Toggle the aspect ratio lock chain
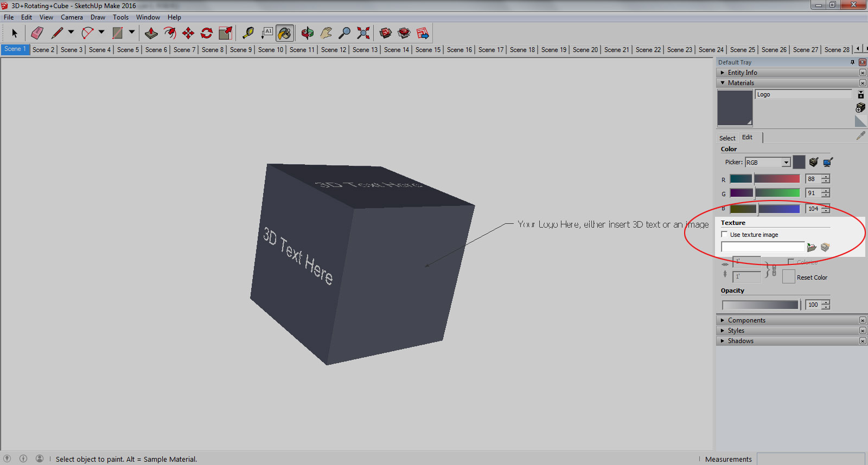This screenshot has height=465, width=868. [774, 269]
